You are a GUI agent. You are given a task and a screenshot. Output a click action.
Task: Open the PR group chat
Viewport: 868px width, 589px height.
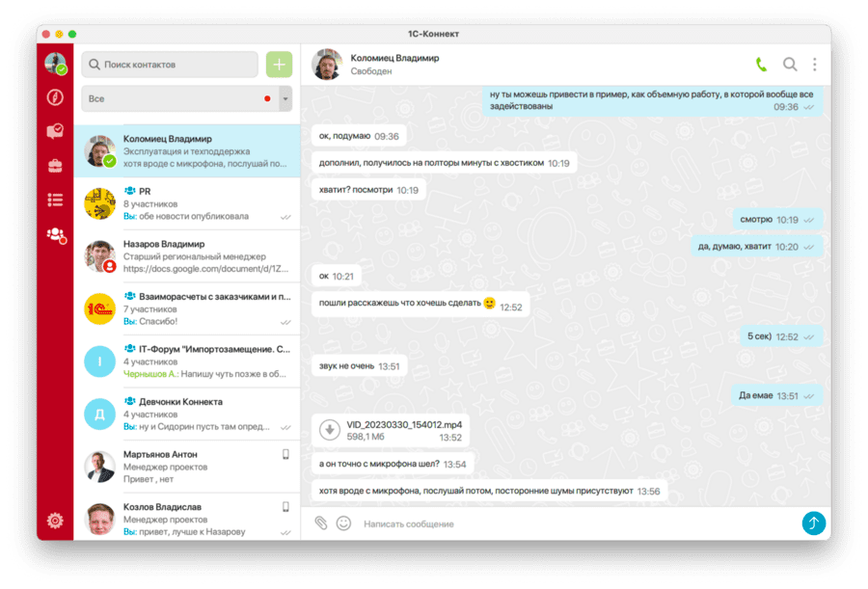click(187, 203)
